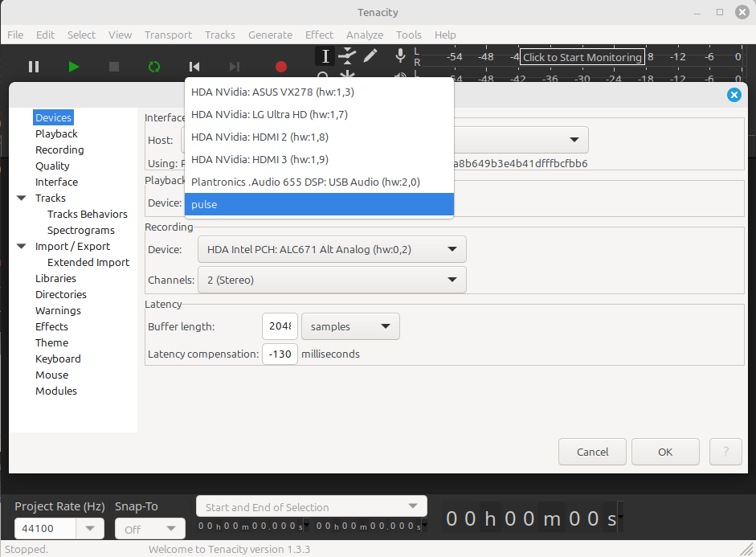The image size is (756, 557).
Task: Click the red Record button
Action: point(281,67)
